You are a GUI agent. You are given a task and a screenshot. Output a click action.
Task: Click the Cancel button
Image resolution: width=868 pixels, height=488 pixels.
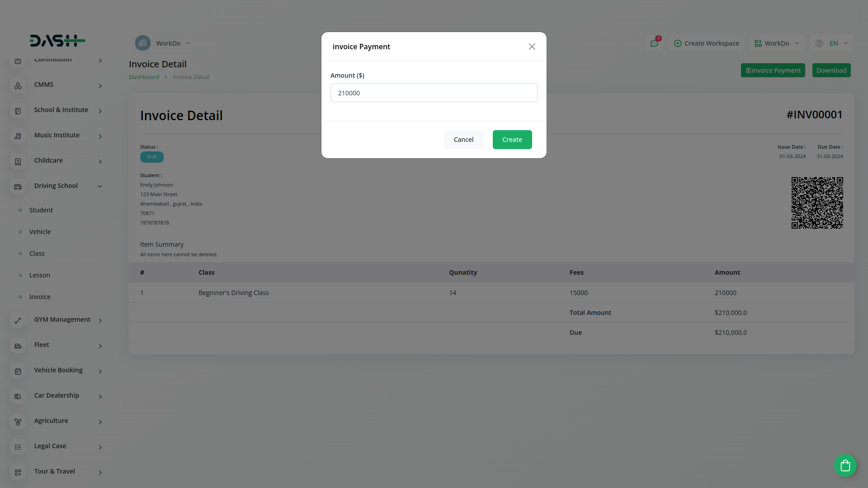click(x=463, y=140)
